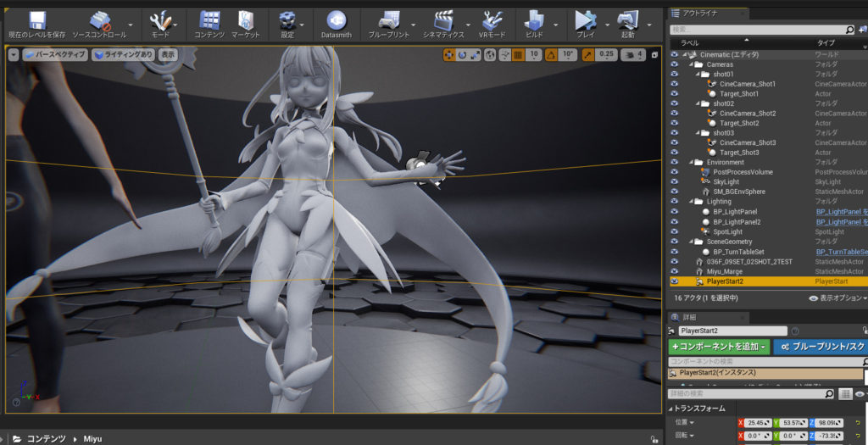Click the green Add Component button
This screenshot has height=445, width=868.
tap(719, 347)
